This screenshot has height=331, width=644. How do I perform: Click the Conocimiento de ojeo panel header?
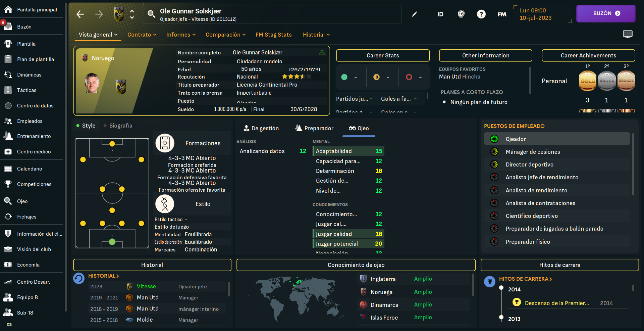click(x=356, y=265)
